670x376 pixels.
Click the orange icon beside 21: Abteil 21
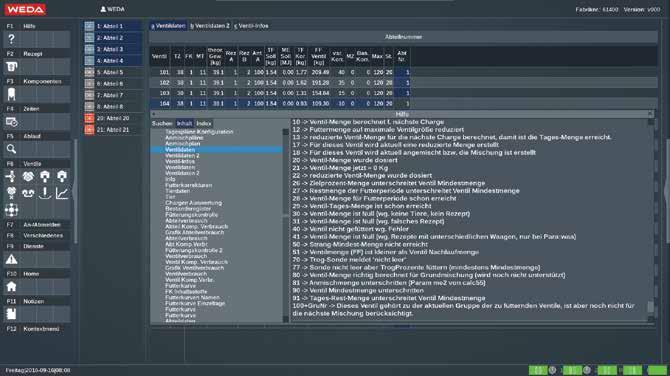[x=89, y=129]
